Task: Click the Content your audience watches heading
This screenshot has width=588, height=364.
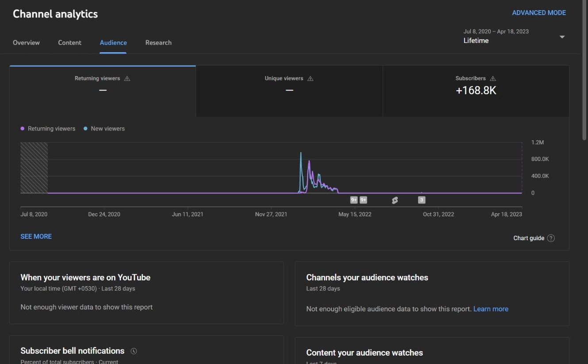Action: pyautogui.click(x=365, y=353)
